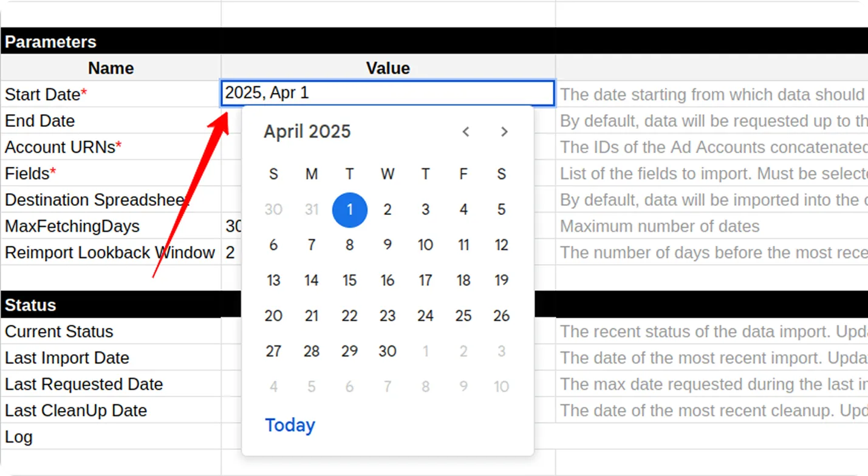Choose greyed May 10 date
This screenshot has height=476, width=868.
[501, 386]
